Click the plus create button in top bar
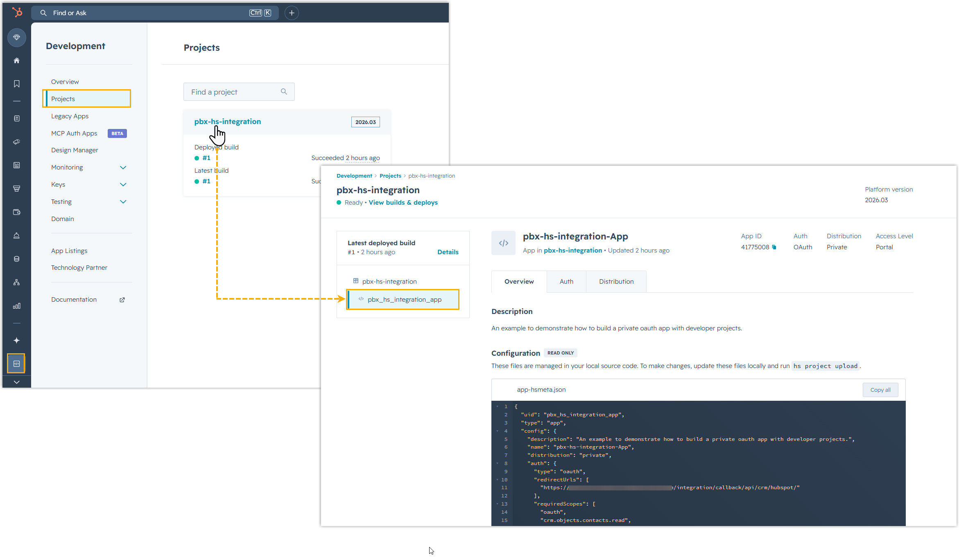The image size is (959, 560). (292, 13)
